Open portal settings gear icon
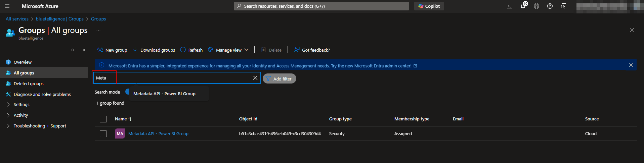Viewport: 644px width, 163px height. pyautogui.click(x=536, y=6)
